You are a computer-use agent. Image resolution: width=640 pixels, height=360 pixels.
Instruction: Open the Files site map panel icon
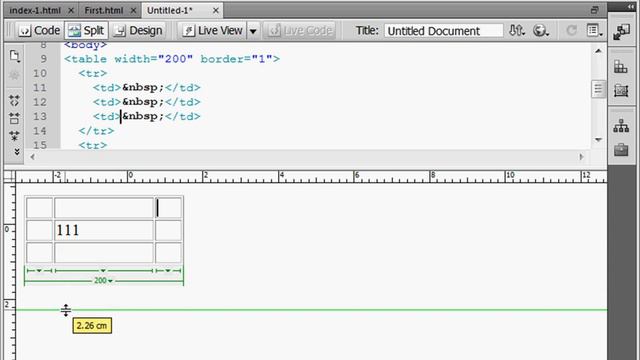621,126
